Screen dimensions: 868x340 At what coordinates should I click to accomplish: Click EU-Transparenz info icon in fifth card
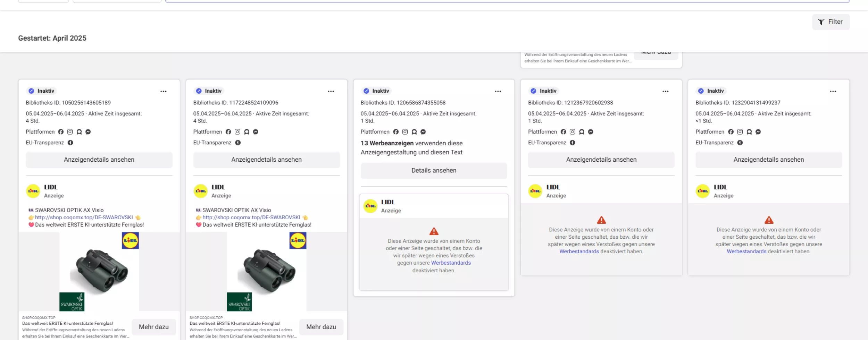click(740, 143)
